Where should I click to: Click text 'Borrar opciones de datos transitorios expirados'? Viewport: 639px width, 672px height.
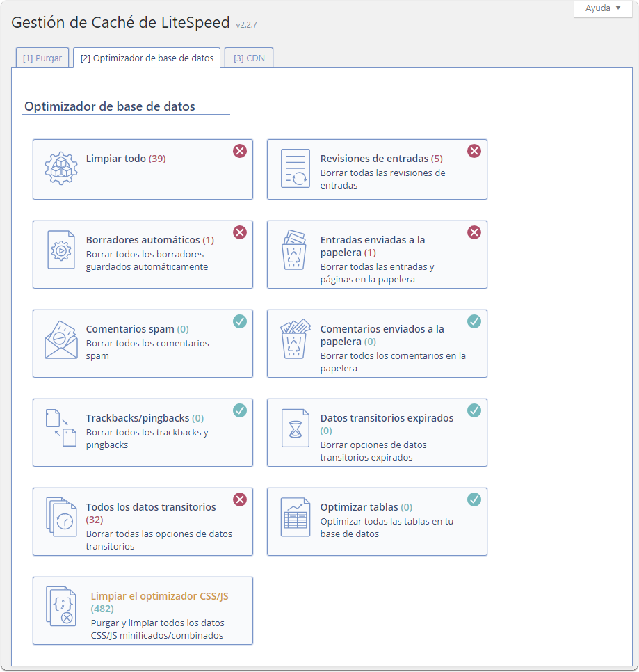pyautogui.click(x=373, y=451)
